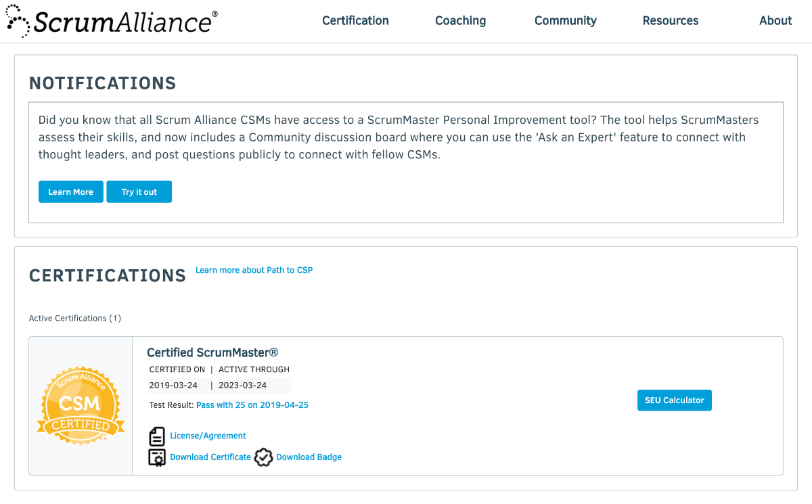Open the About menu
The image size is (812, 504).
(x=775, y=20)
